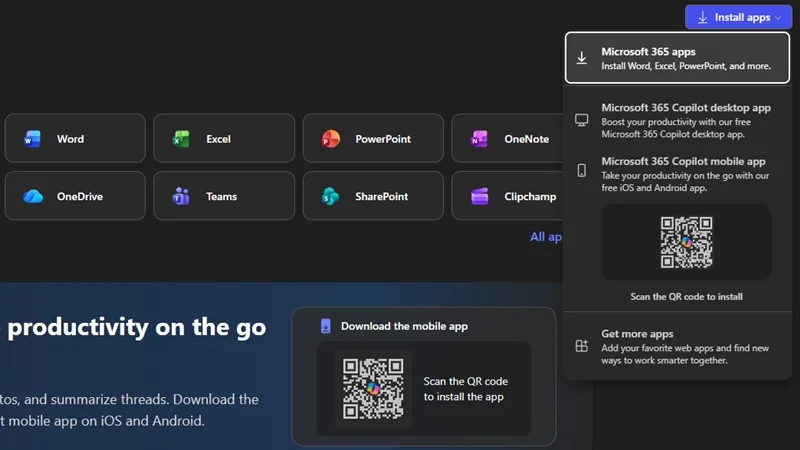
Task: Follow the All apps link
Action: tap(546, 237)
